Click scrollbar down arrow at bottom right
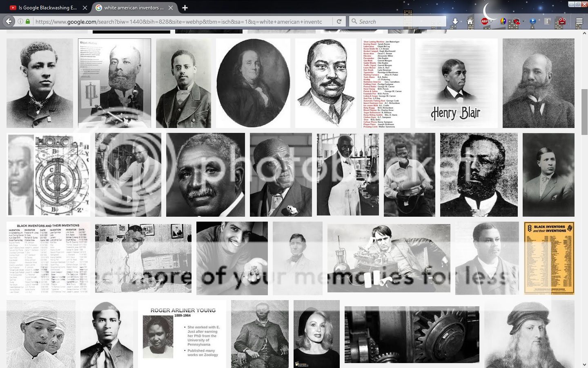Image resolution: width=588 pixels, height=368 pixels. point(584,364)
